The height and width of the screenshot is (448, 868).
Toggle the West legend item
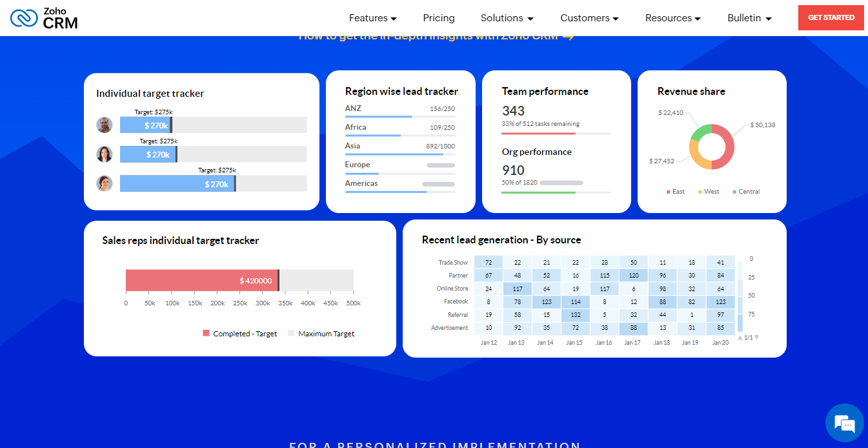click(x=709, y=192)
